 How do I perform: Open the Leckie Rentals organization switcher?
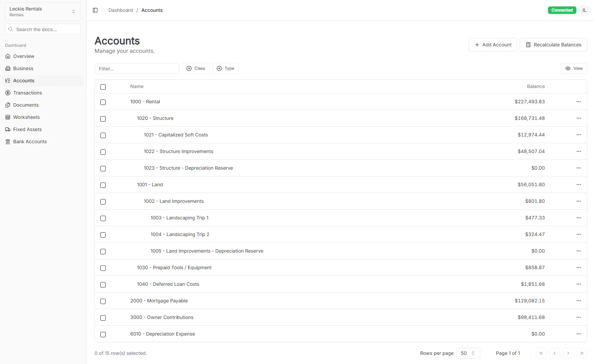click(42, 11)
